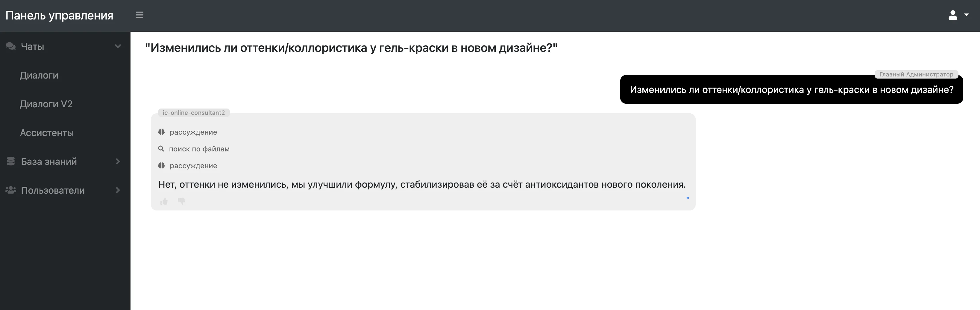Open the Диалоги V2 menu item
This screenshot has height=310, width=980.
click(x=46, y=104)
